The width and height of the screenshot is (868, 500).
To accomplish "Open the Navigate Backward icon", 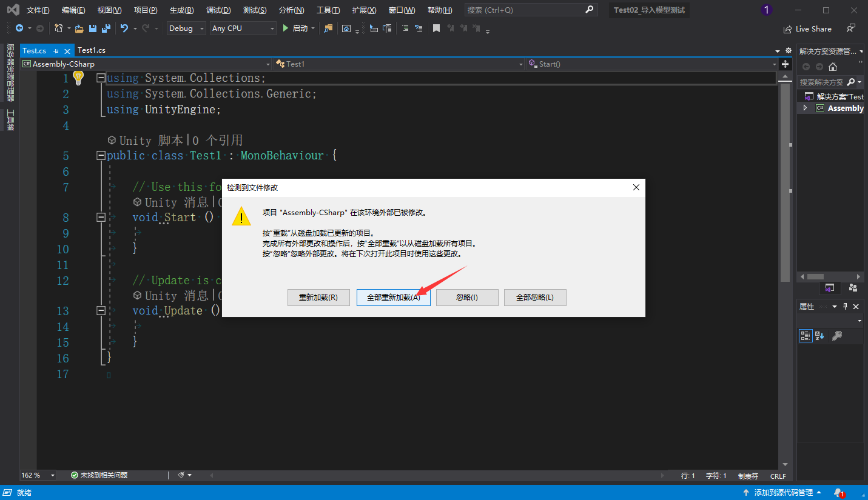I will (18, 28).
